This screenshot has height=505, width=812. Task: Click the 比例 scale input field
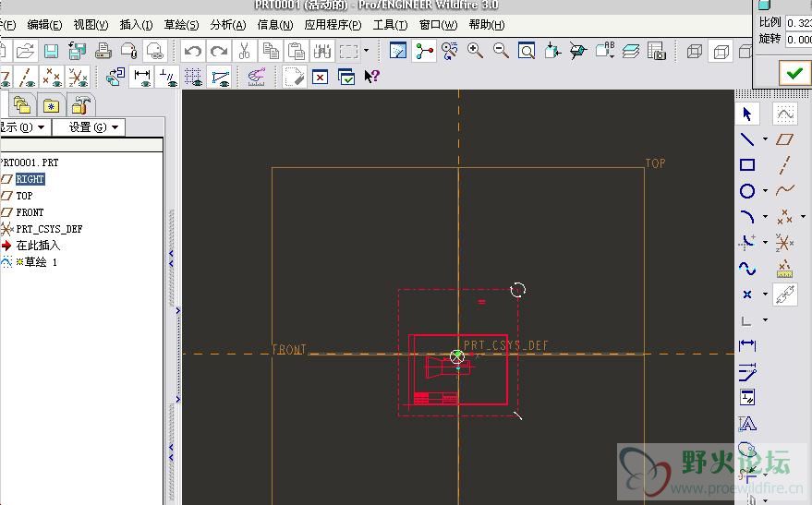798,23
